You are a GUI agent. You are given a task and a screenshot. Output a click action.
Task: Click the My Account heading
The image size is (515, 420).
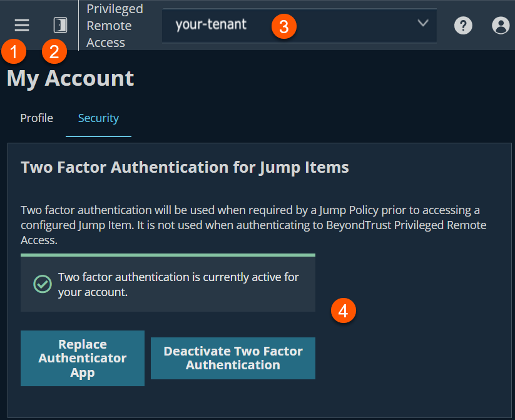click(x=70, y=78)
